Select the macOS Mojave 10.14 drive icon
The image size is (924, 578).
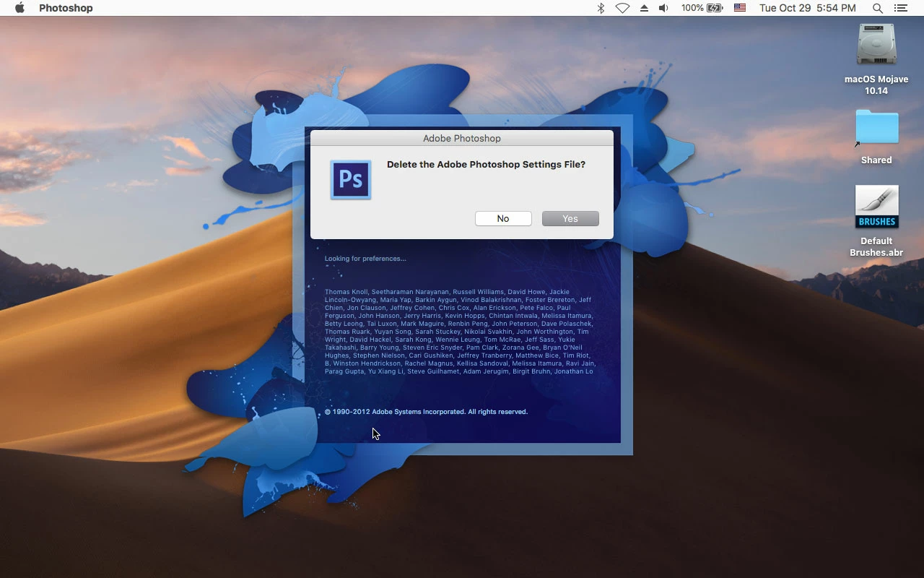coord(876,45)
